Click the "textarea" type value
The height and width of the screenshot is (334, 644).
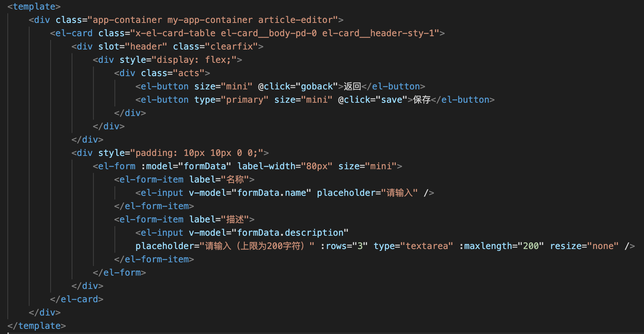click(x=427, y=246)
